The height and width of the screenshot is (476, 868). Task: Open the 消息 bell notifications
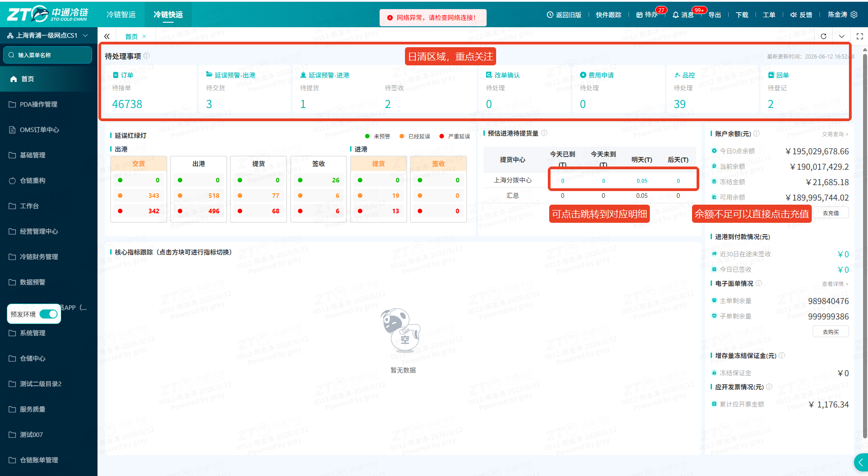tap(683, 15)
